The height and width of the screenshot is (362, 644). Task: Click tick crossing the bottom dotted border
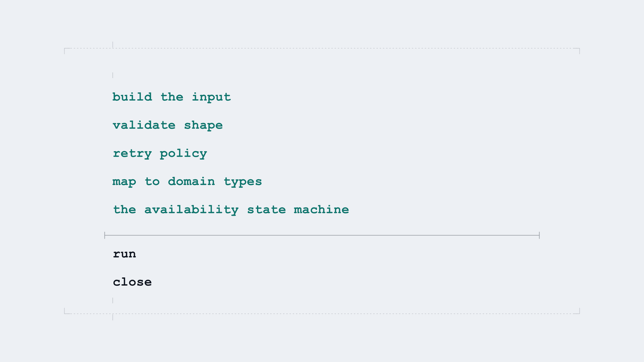point(113,317)
